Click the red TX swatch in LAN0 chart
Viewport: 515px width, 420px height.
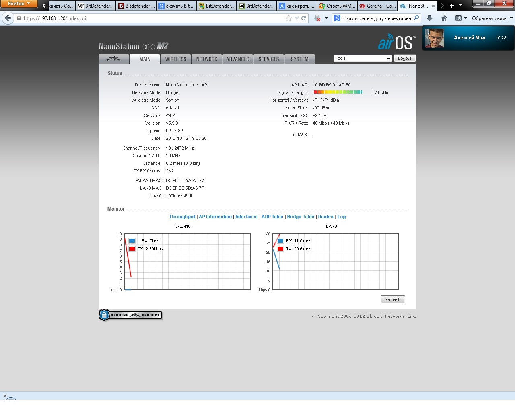[x=280, y=249]
